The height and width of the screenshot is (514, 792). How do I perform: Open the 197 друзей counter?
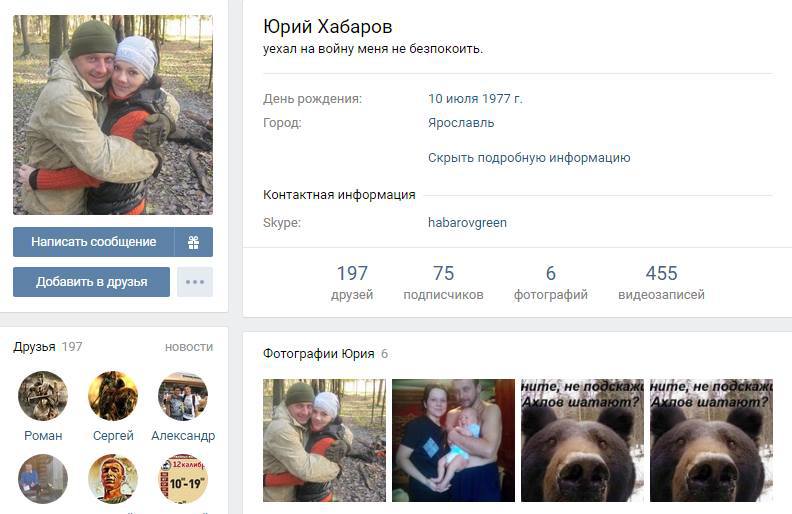pyautogui.click(x=352, y=282)
